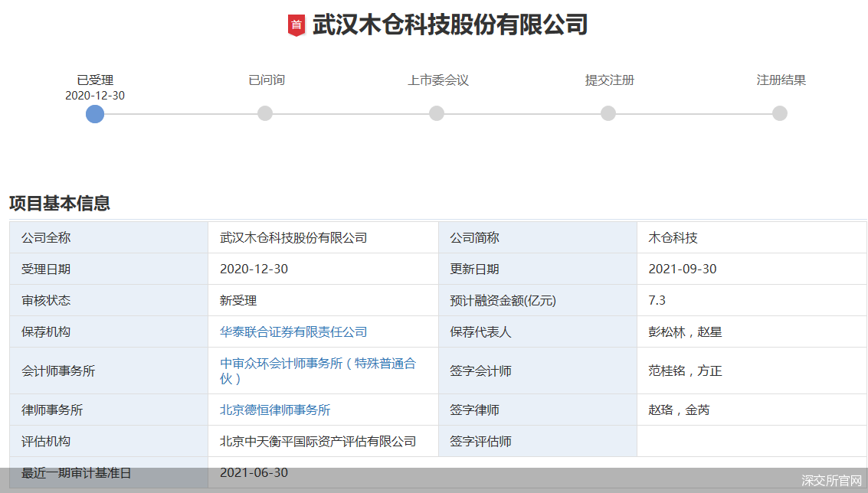
Task: Click the 公司全称 row label
Action: tap(46, 238)
